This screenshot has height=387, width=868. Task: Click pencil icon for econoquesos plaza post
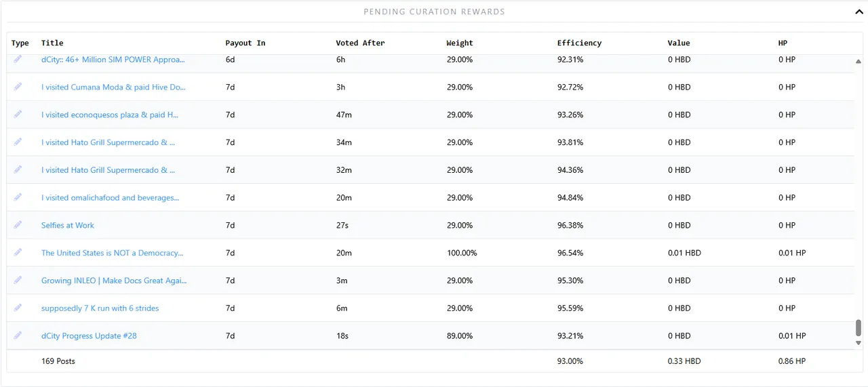tap(18, 115)
